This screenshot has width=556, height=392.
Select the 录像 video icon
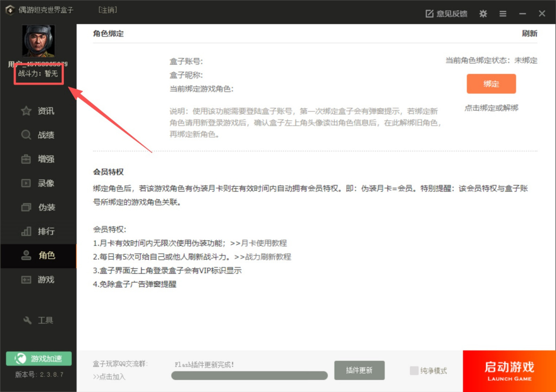26,183
